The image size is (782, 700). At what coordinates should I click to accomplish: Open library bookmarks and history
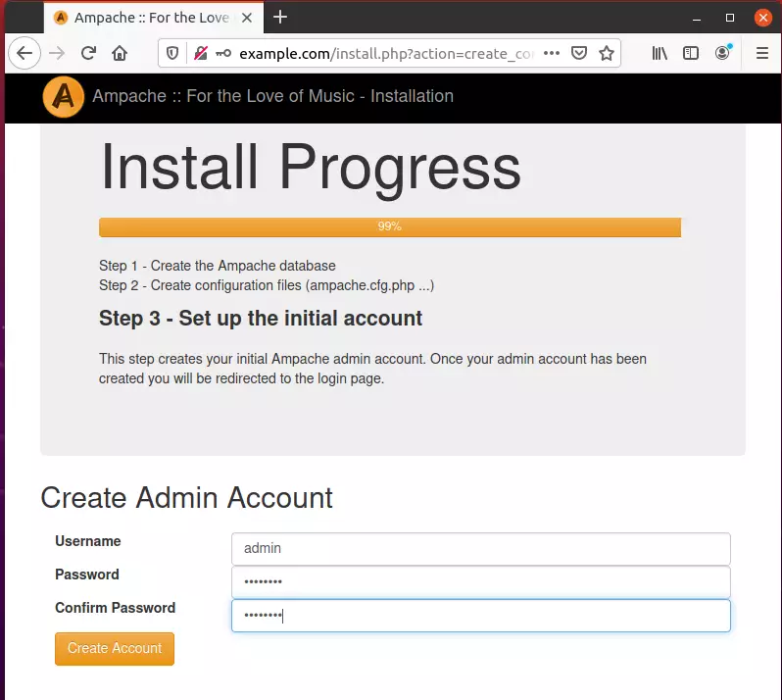click(660, 53)
